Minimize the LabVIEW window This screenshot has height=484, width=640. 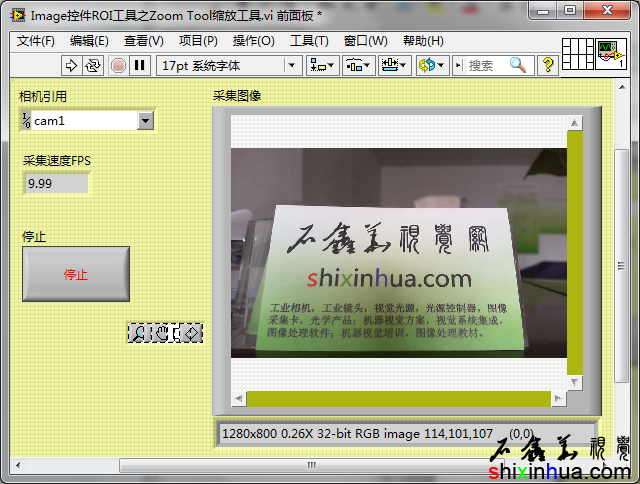(543, 11)
